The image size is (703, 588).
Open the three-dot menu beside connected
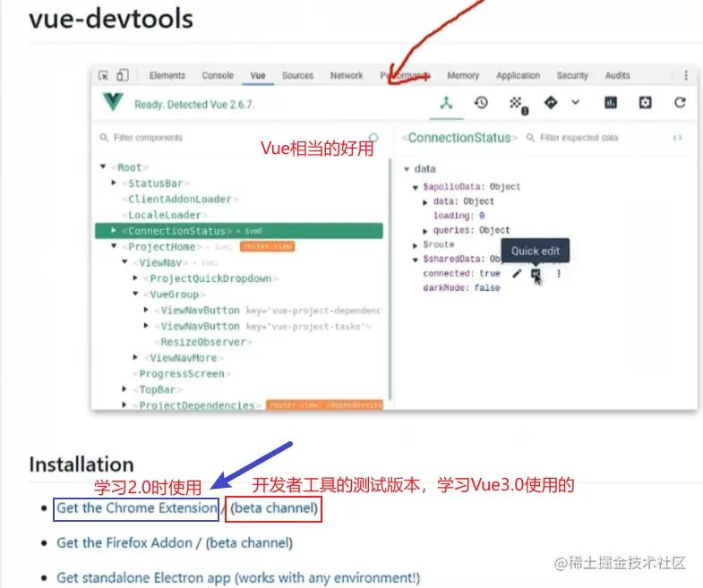pos(559,273)
